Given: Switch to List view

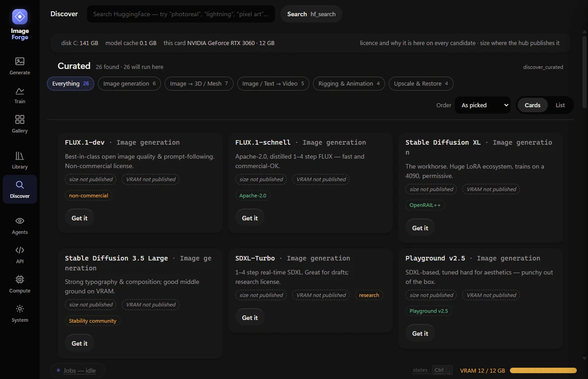Looking at the screenshot, I should pos(560,105).
